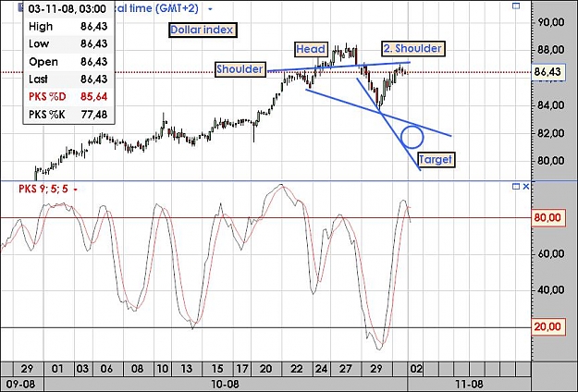This screenshot has height=392, width=578.
Task: Close the PKS indicator pane
Action: click(526, 187)
